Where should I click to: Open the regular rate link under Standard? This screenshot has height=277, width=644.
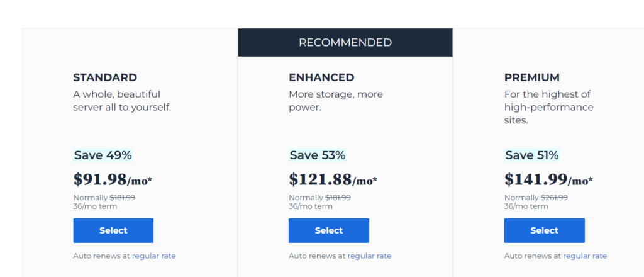click(153, 256)
